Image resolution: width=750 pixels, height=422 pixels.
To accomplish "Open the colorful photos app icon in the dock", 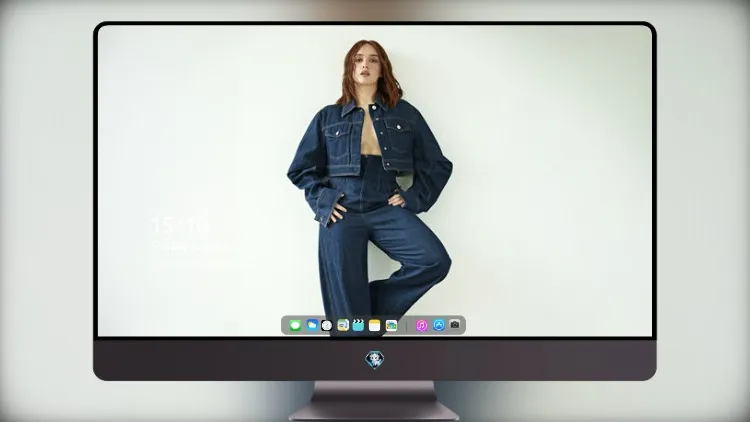I will tap(391, 325).
